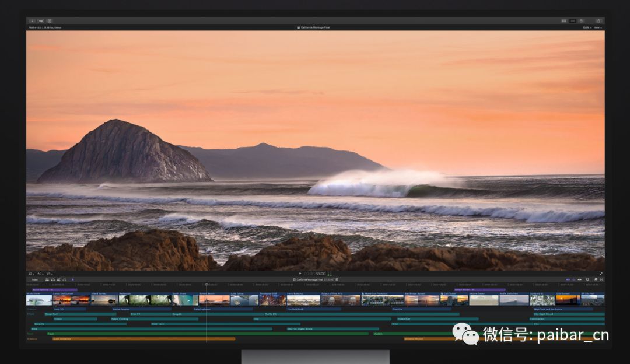Click the Bay Bridge Sunset clip
Screen dimensions: 630x364
421,300
